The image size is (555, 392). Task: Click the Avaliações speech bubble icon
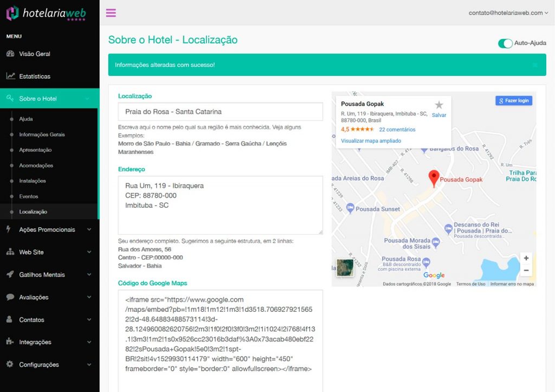(x=10, y=297)
